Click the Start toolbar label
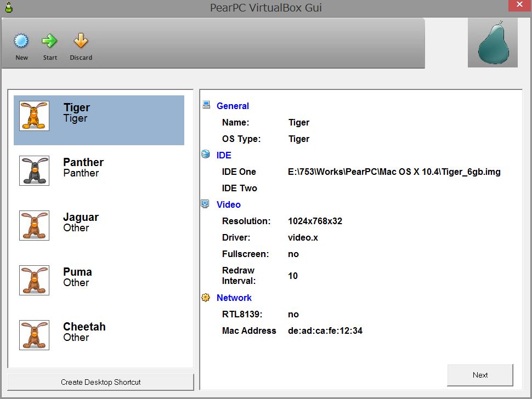The image size is (532, 399). [50, 58]
